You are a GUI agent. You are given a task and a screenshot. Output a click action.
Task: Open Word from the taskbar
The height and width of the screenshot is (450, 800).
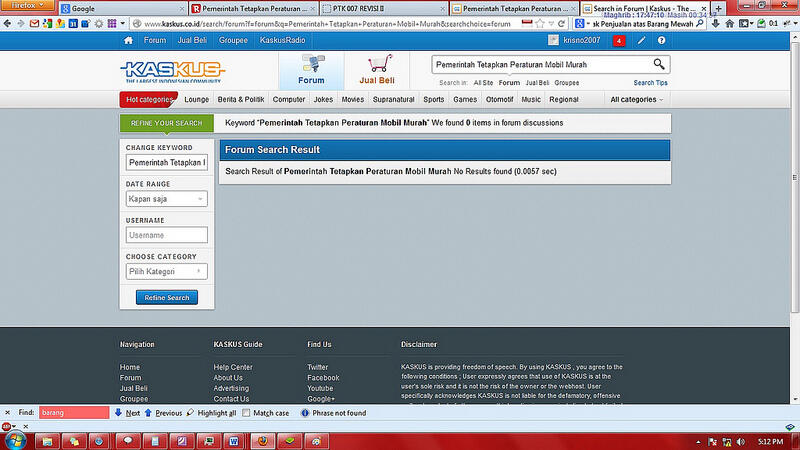(x=234, y=441)
